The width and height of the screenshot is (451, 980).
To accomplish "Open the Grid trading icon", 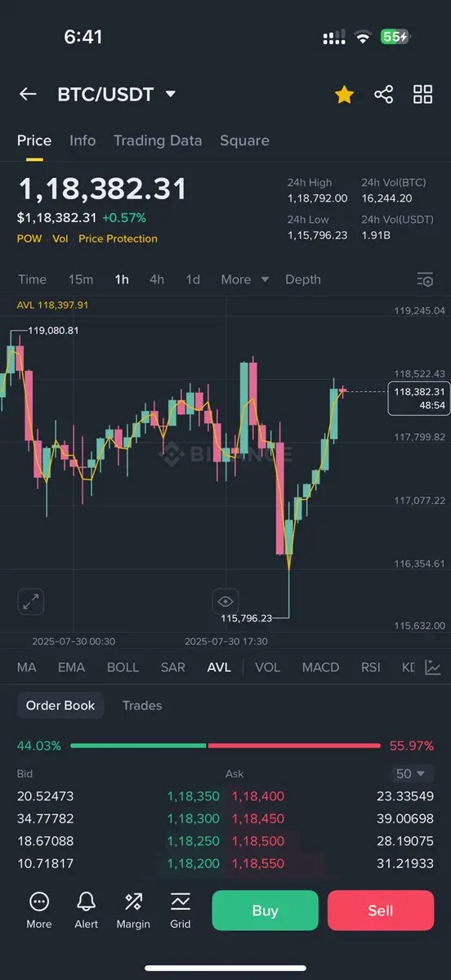I will [181, 910].
